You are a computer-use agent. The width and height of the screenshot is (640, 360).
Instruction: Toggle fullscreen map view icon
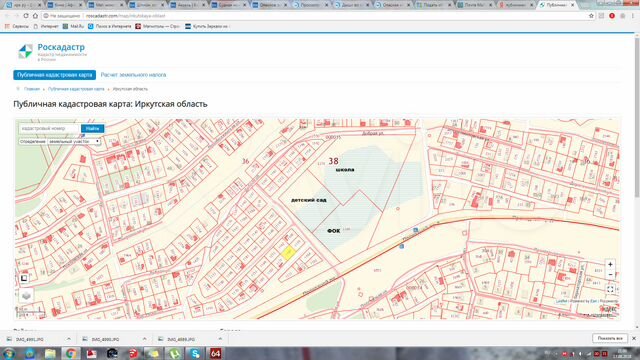(x=610, y=289)
